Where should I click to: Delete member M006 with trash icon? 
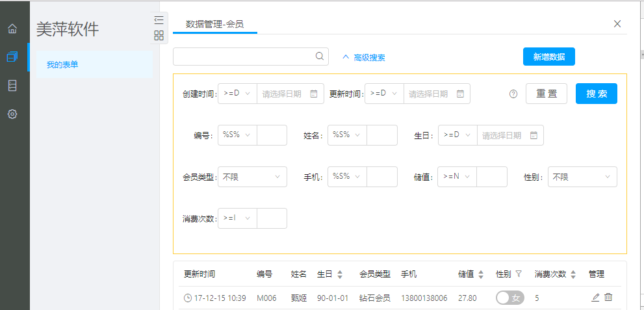click(609, 297)
